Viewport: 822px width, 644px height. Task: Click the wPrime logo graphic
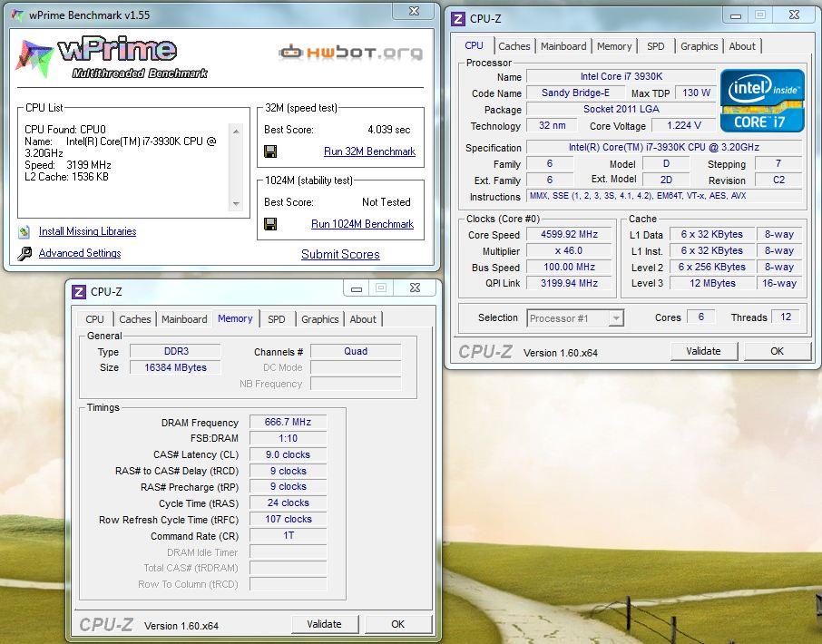[x=112, y=57]
